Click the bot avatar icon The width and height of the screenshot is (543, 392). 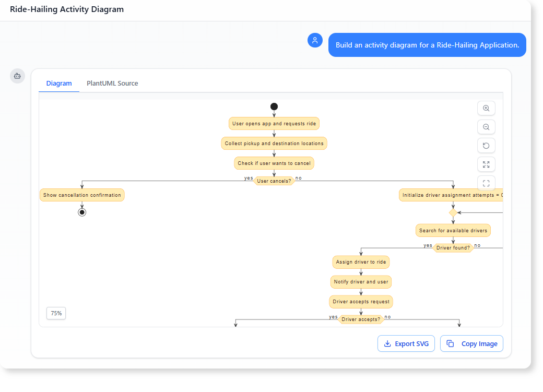[x=17, y=76]
